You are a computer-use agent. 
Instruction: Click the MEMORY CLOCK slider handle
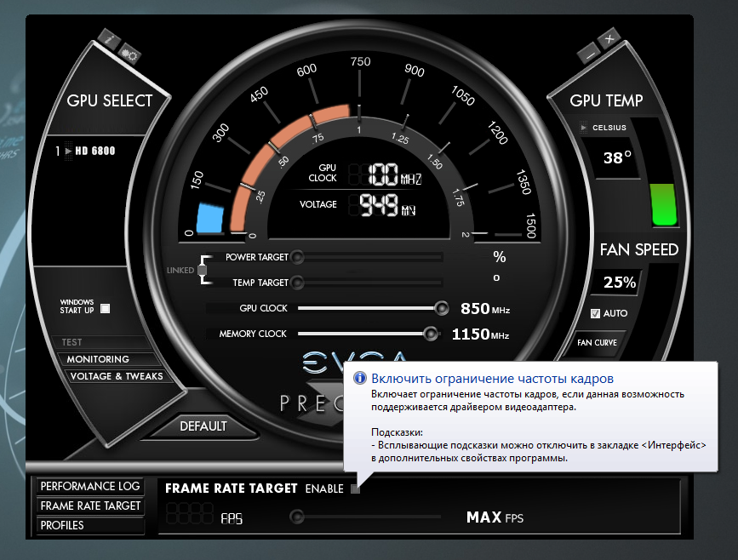(x=431, y=334)
